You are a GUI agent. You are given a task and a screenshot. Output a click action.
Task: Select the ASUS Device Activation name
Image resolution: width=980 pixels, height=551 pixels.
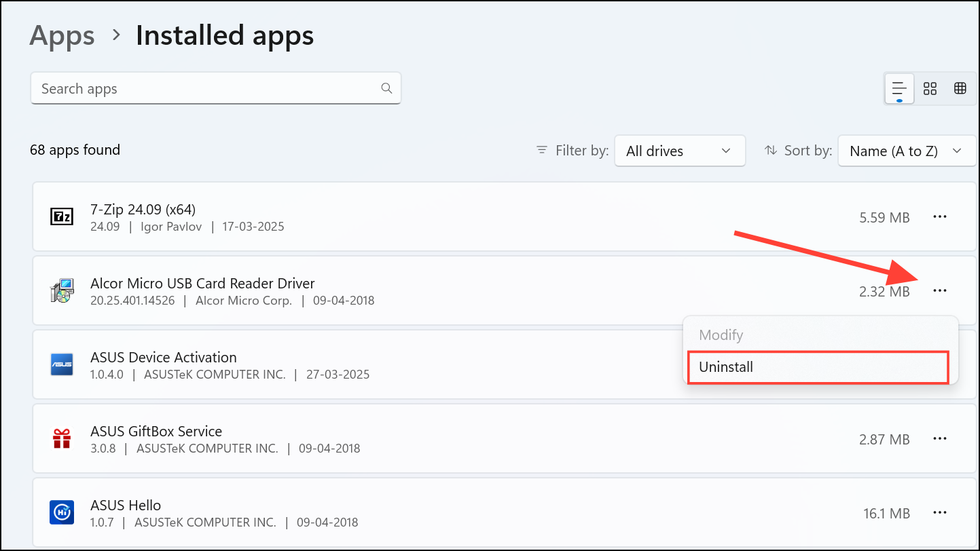point(164,357)
